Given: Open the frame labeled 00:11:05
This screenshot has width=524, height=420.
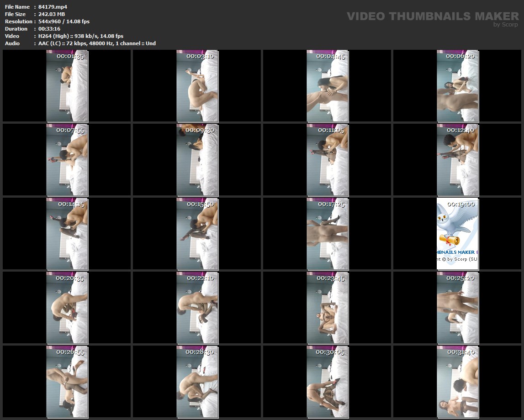Looking at the screenshot, I should tap(327, 160).
